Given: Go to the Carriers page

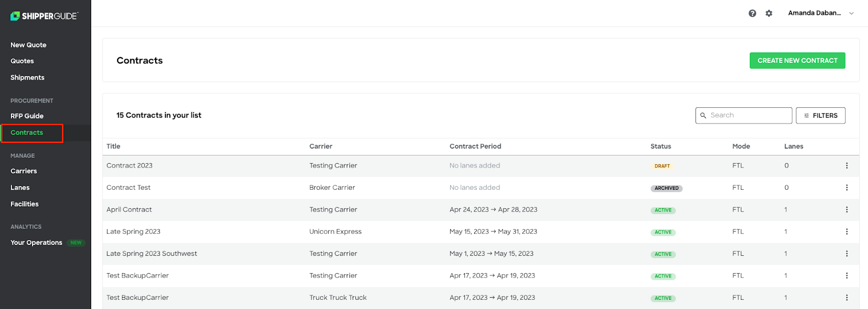Looking at the screenshot, I should tap(23, 171).
